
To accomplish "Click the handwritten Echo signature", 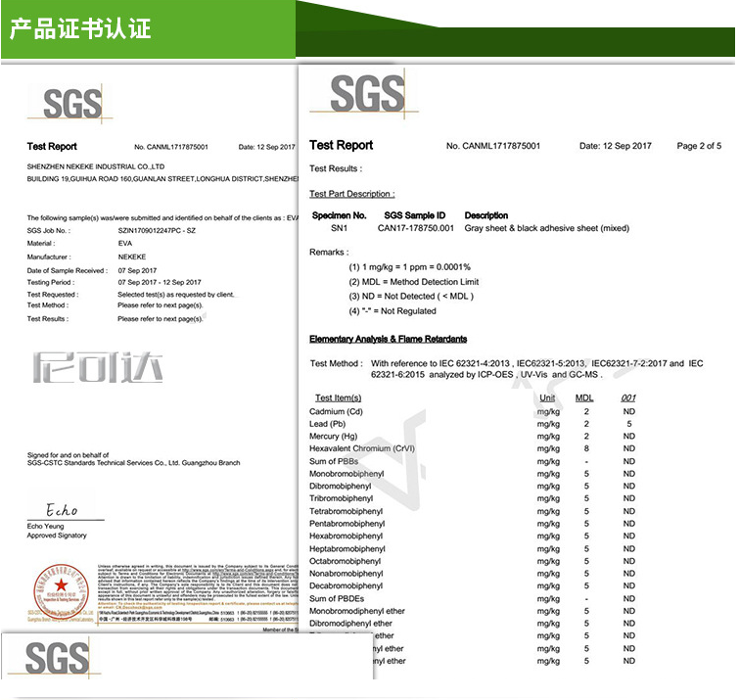I will tap(62, 509).
